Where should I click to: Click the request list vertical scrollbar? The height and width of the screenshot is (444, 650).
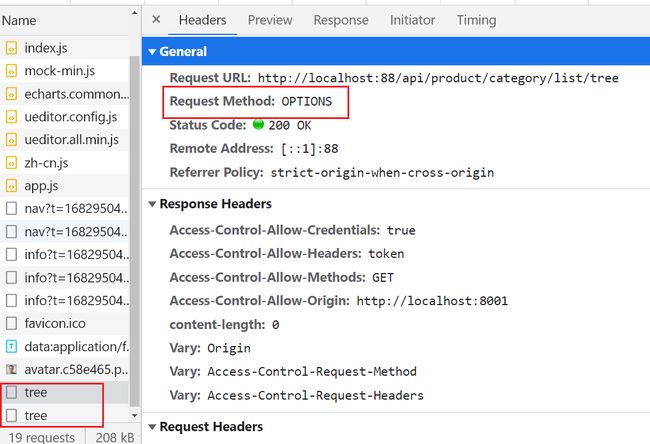[135, 200]
